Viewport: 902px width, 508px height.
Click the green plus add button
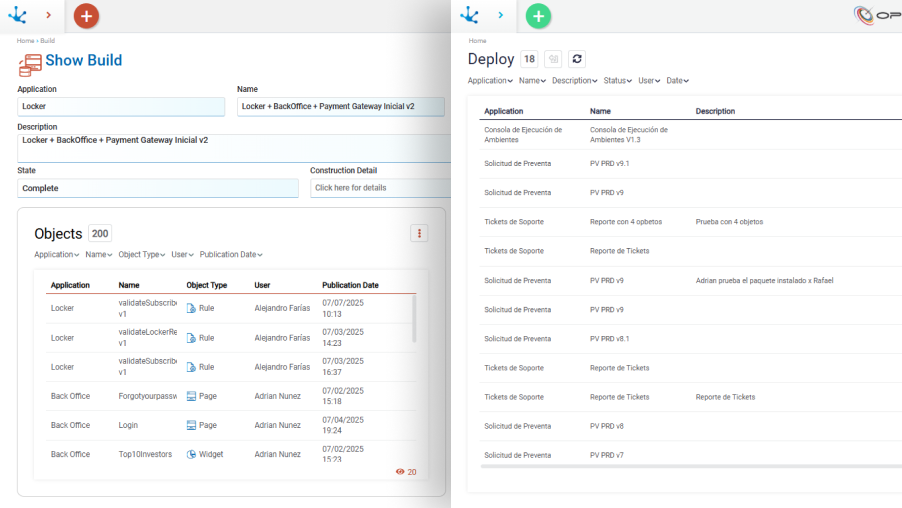point(538,16)
